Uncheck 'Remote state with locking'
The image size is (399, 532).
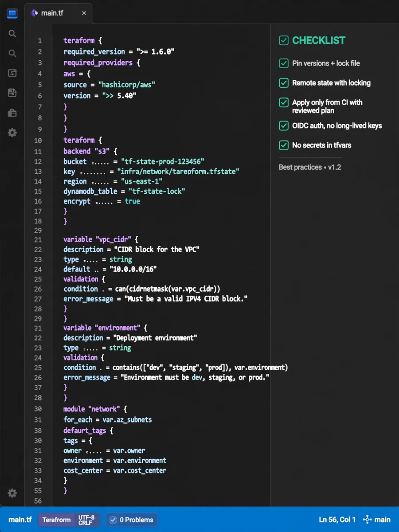click(284, 83)
